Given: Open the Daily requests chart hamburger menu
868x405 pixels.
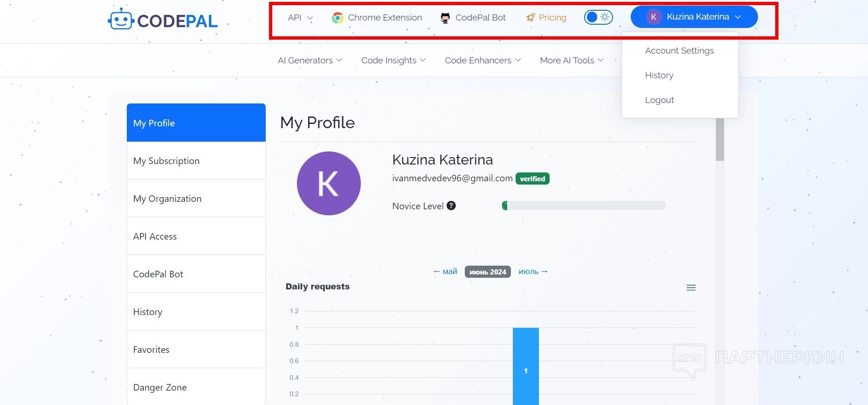Looking at the screenshot, I should [691, 288].
